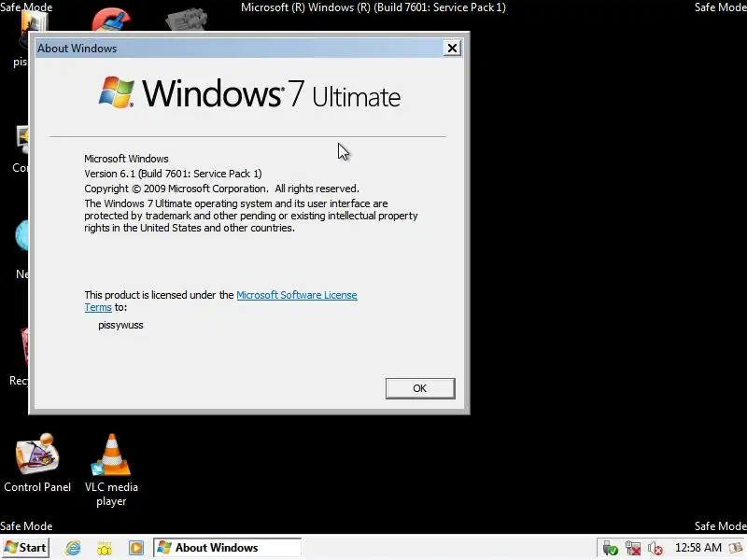Click the Copyright 2009 Microsoft Corporation line
Screen dimensions: 747x560
pos(221,189)
